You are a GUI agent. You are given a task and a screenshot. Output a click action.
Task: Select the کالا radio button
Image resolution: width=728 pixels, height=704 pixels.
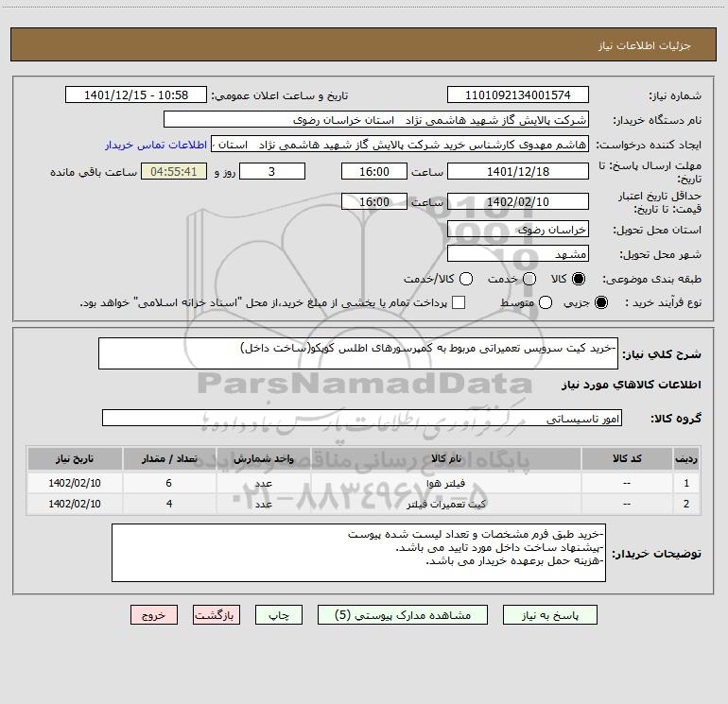point(579,279)
